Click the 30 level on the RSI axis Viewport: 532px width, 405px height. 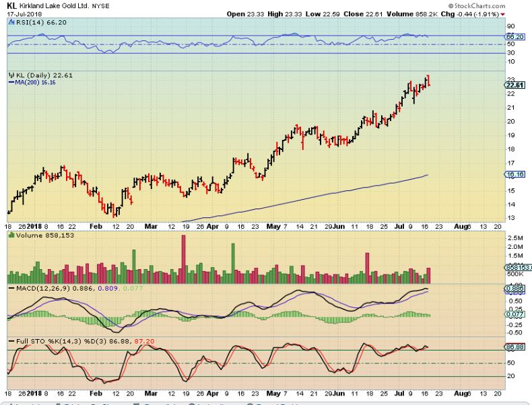point(511,52)
